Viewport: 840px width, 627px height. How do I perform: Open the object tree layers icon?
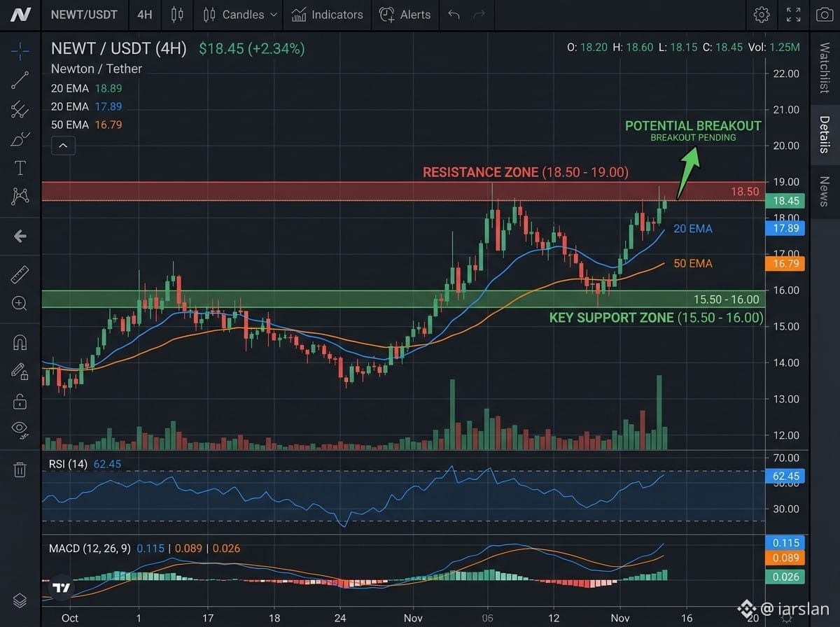click(20, 600)
